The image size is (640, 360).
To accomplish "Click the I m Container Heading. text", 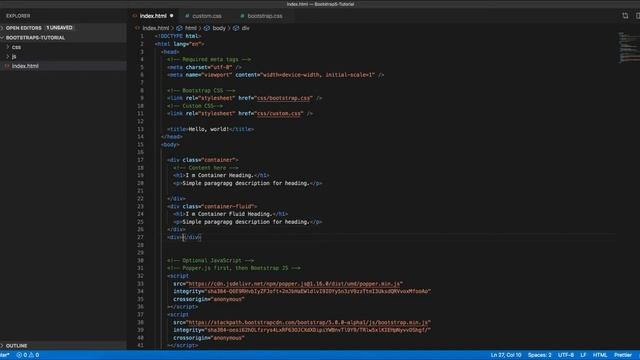I will [220, 176].
